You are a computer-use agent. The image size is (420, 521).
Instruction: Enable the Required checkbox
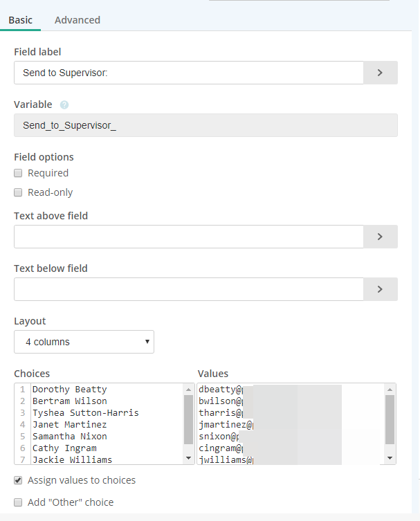pyautogui.click(x=19, y=173)
